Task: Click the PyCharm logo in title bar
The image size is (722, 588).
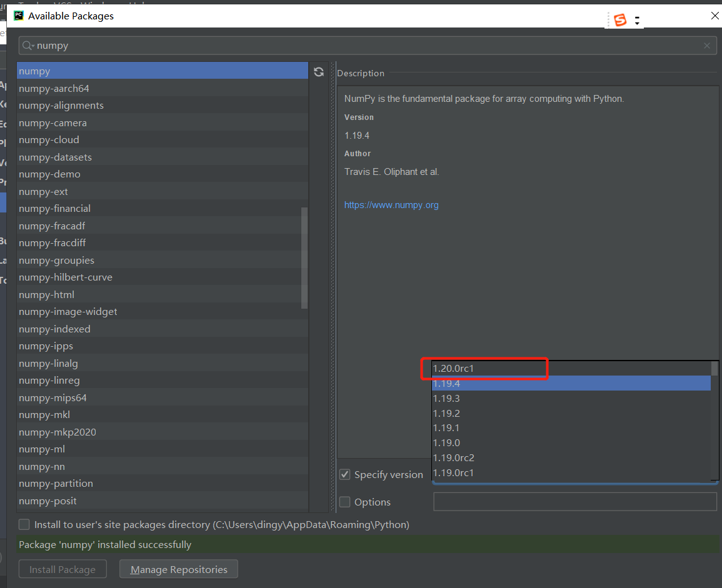Action: tap(18, 16)
